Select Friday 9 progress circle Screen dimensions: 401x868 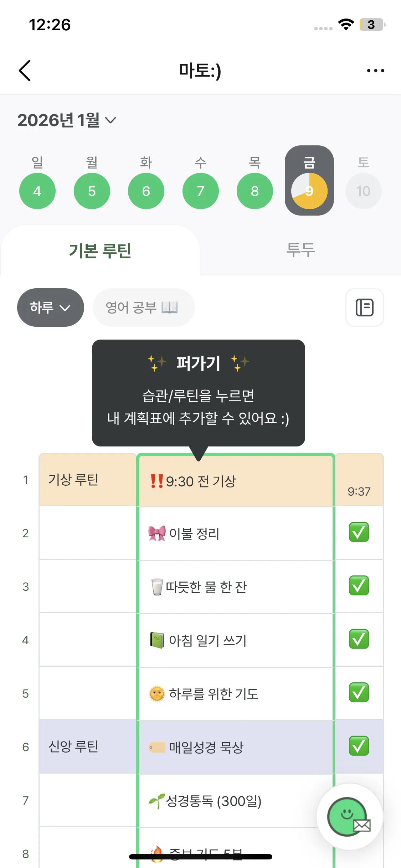click(309, 191)
